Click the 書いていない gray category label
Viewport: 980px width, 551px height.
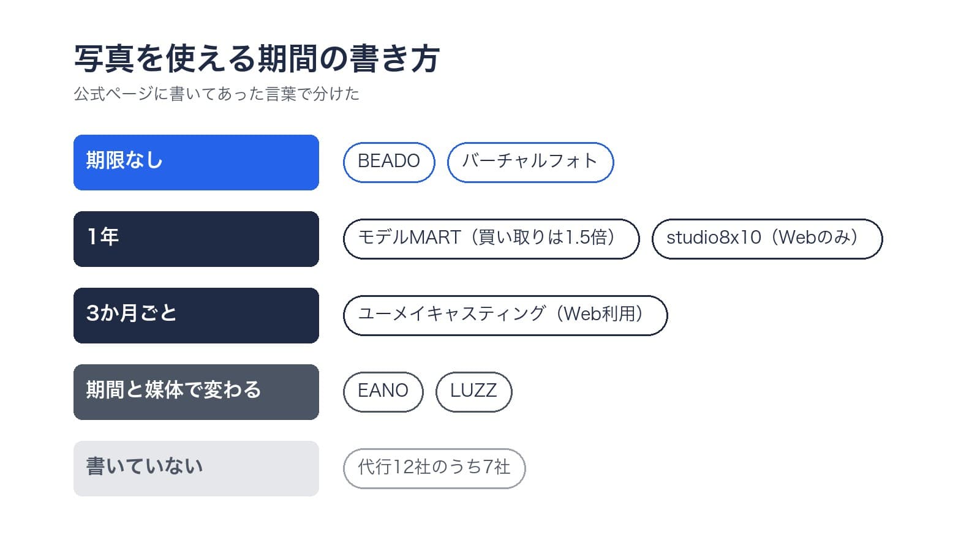[x=196, y=468]
